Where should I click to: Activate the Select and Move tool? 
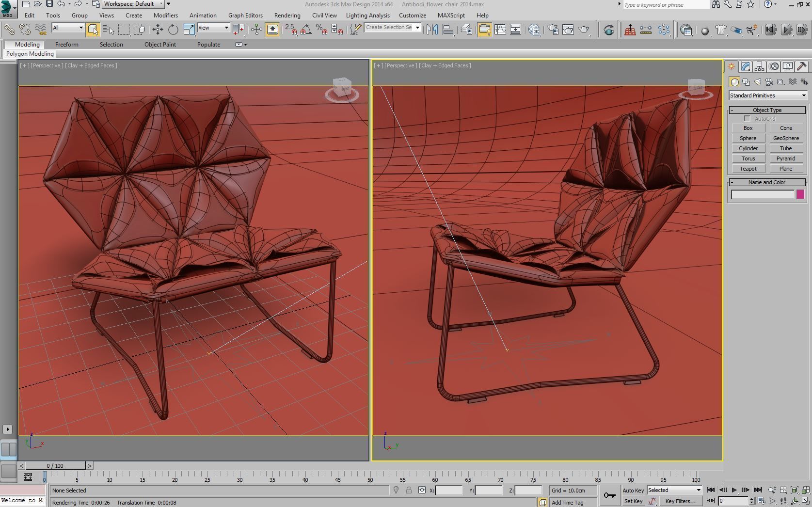pyautogui.click(x=158, y=30)
